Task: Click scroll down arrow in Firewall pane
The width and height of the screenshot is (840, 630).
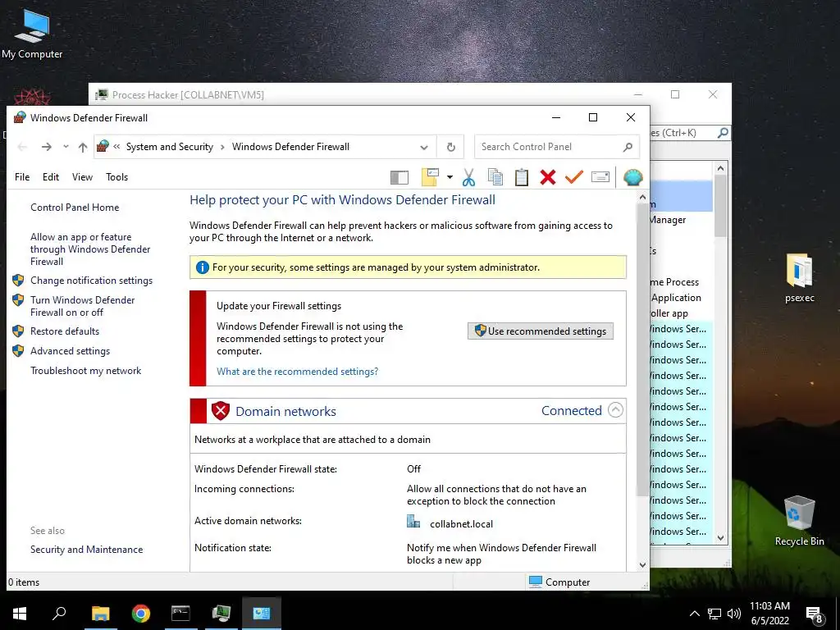Action: [x=642, y=565]
